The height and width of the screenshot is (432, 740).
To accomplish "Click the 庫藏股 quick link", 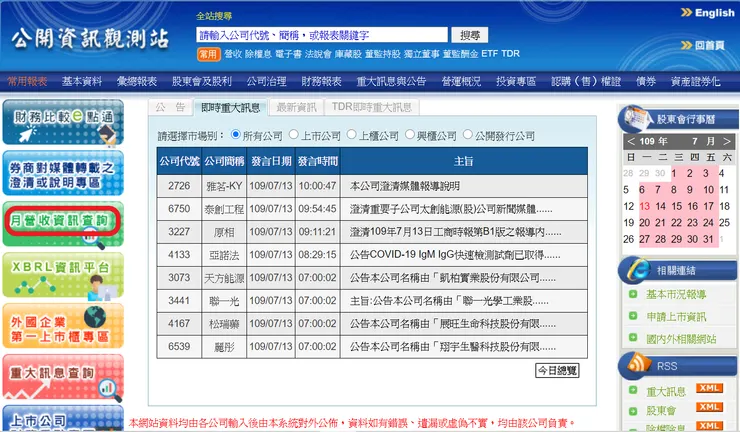I will click(x=348, y=54).
